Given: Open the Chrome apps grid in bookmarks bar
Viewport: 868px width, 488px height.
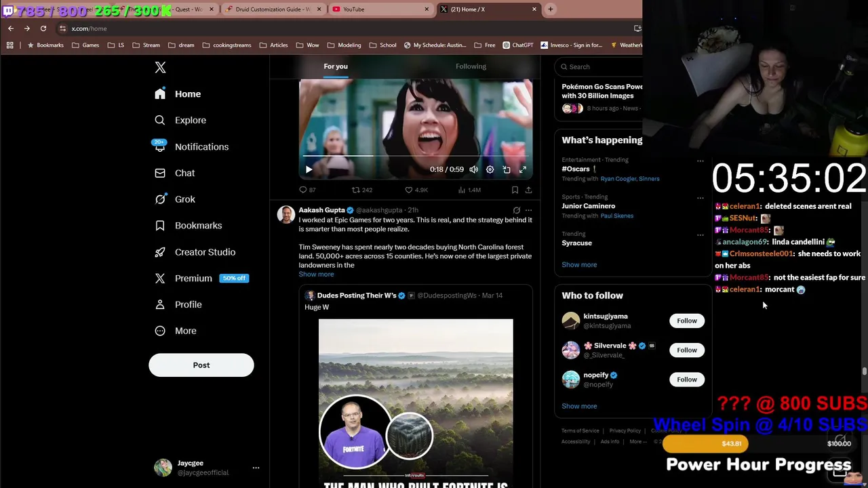Looking at the screenshot, I should coord(9,45).
